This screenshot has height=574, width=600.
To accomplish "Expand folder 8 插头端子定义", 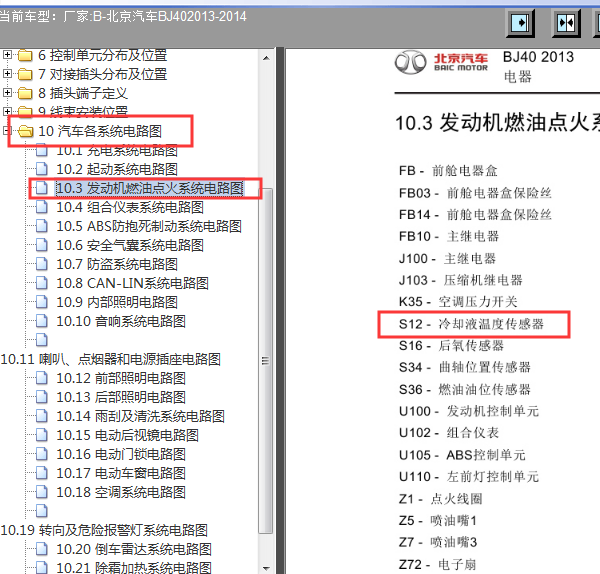I will tap(7, 92).
